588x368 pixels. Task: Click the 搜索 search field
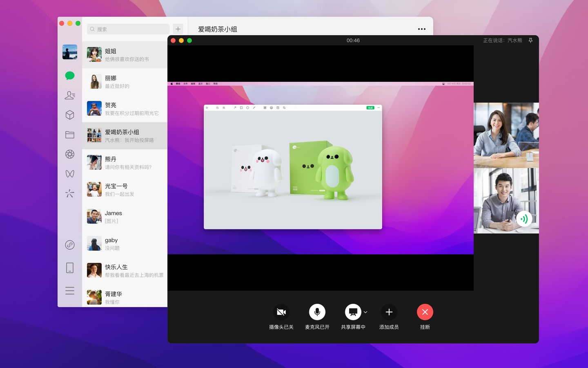pos(128,29)
